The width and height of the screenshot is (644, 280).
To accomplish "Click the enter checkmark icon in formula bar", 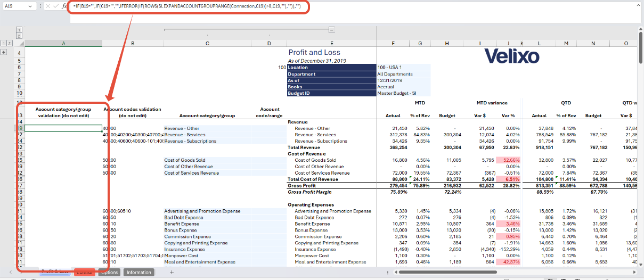I will coord(56,6).
